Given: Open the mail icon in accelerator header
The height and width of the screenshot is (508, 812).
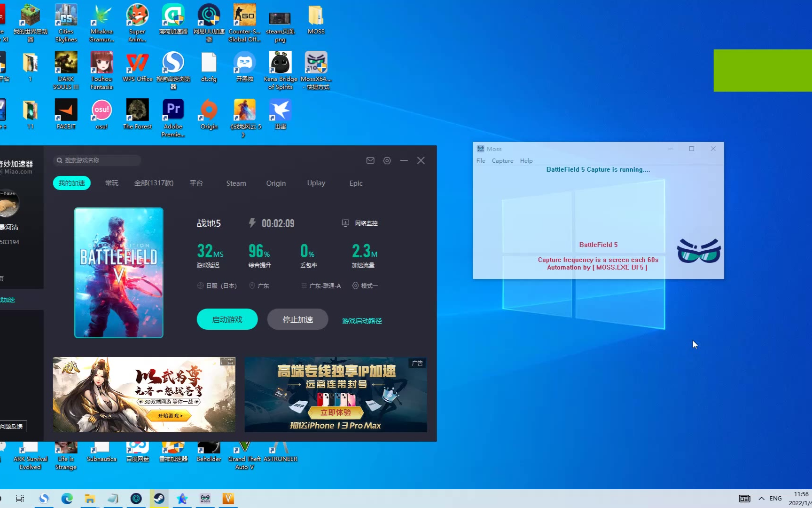Looking at the screenshot, I should (x=370, y=160).
